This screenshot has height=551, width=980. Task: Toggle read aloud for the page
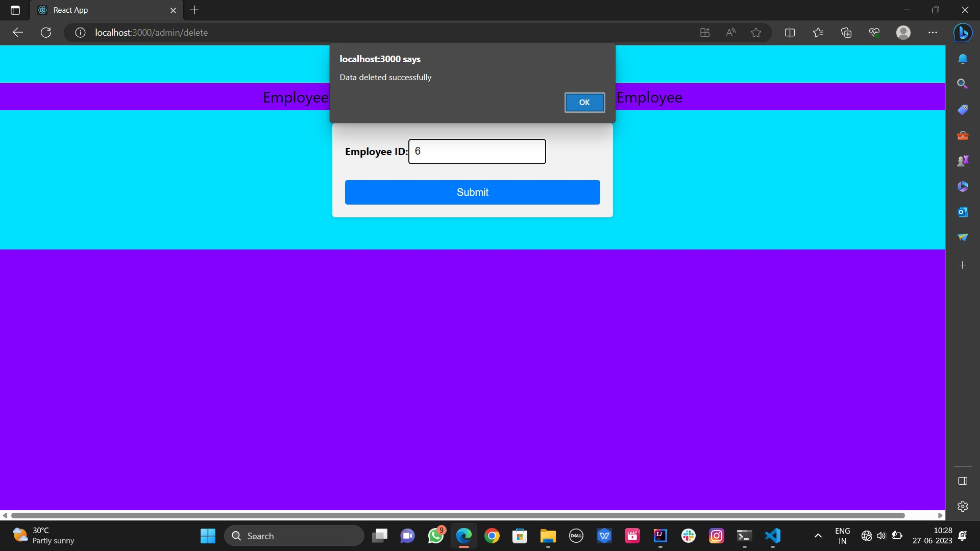click(730, 32)
